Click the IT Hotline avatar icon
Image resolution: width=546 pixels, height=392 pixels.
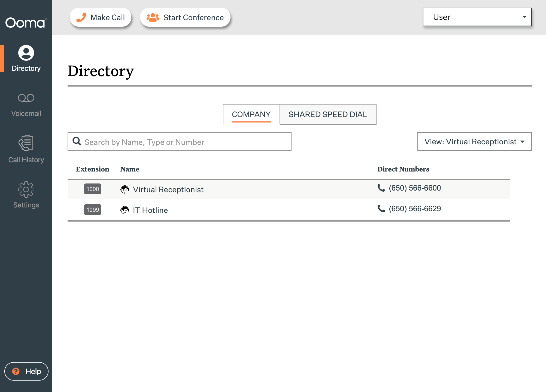click(x=125, y=210)
